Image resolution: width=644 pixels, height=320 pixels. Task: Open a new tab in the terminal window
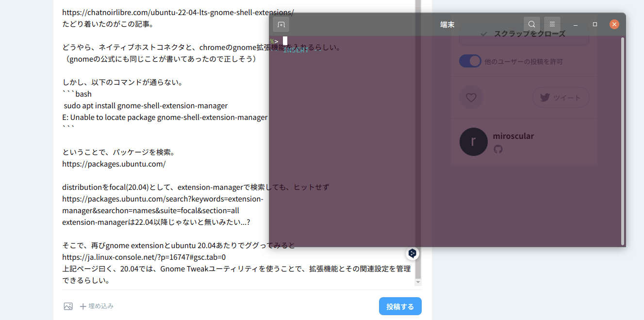(281, 24)
